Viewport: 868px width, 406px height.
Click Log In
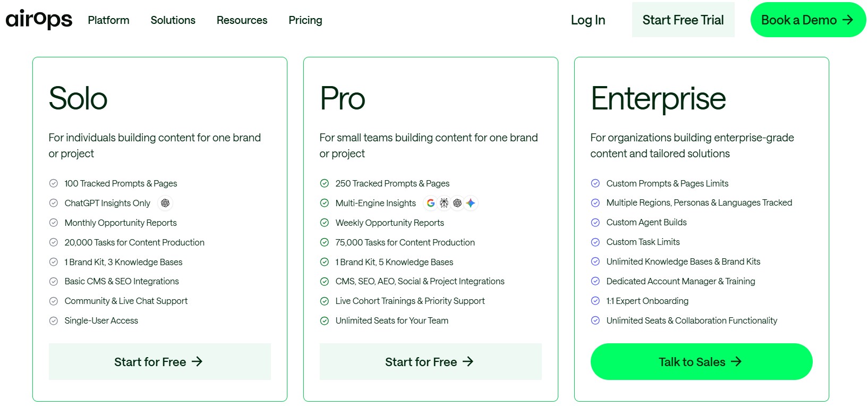(588, 20)
